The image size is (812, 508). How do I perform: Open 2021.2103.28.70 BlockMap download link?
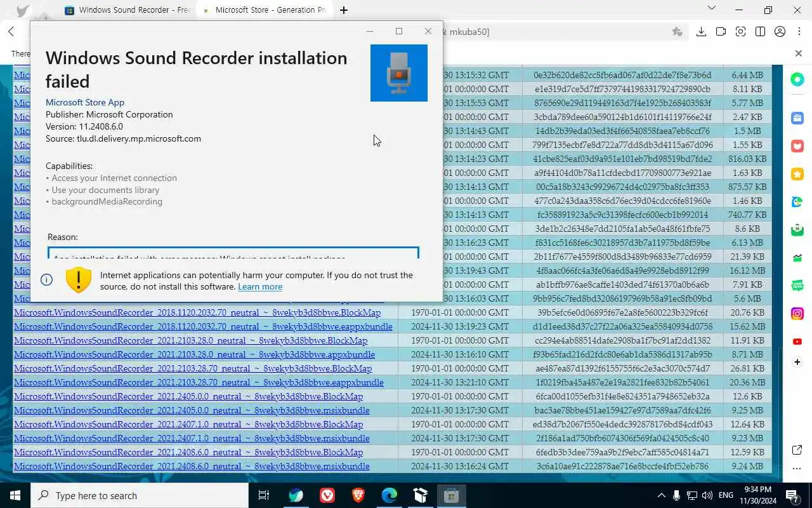(x=193, y=368)
